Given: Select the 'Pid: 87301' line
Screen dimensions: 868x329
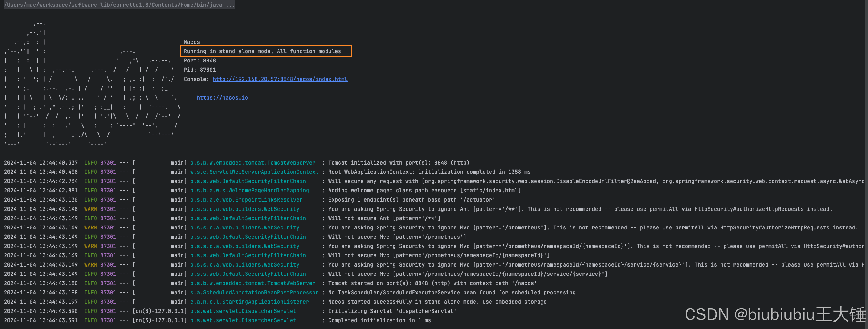Looking at the screenshot, I should pos(200,70).
